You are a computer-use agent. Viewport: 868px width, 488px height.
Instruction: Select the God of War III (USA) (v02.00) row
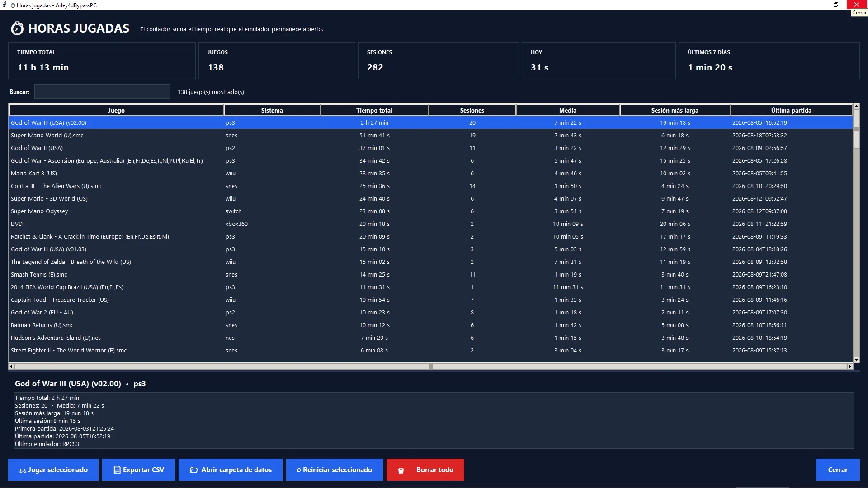431,122
